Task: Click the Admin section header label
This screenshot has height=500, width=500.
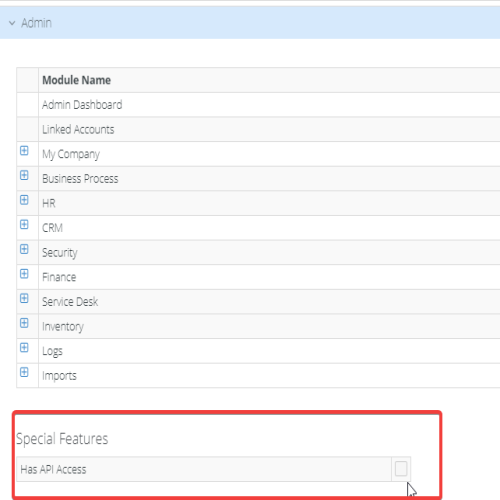Action: tap(36, 23)
